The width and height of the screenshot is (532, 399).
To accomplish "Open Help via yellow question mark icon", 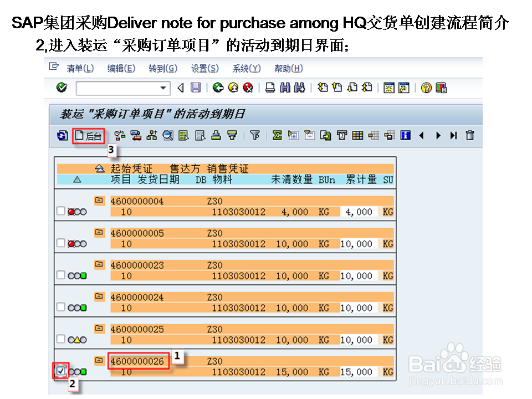I will click(426, 88).
